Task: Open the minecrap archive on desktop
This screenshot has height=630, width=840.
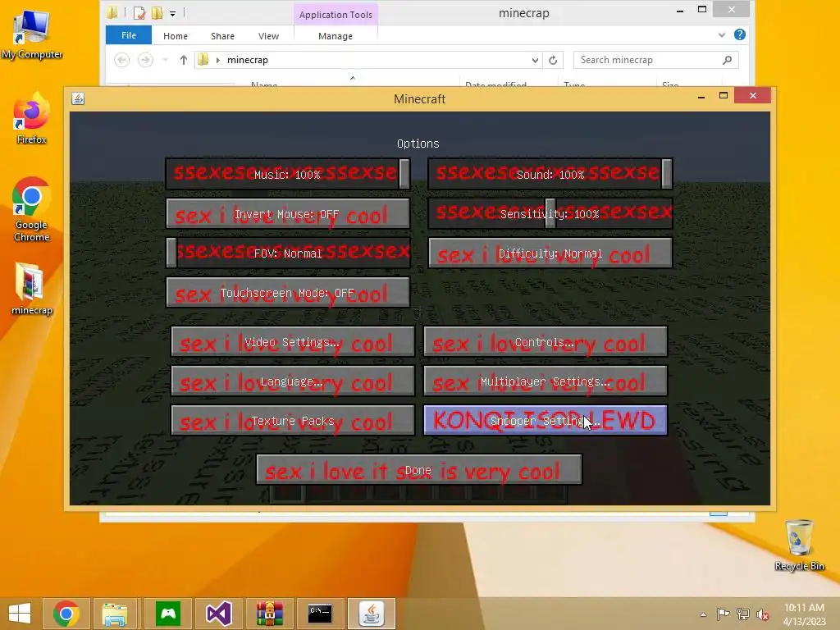Action: click(32, 289)
